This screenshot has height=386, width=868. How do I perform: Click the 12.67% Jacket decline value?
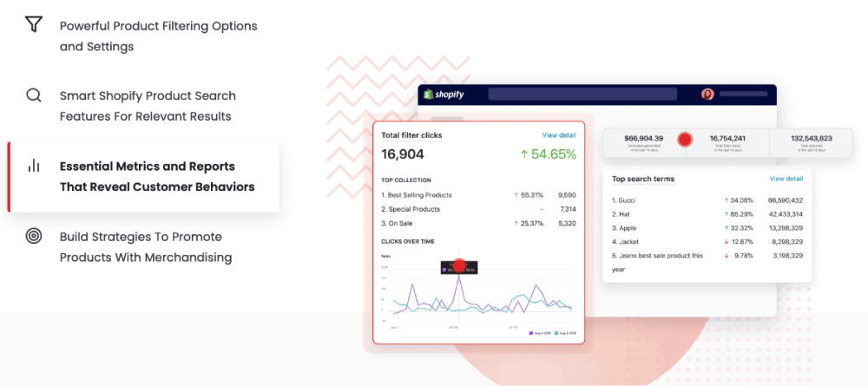[742, 242]
